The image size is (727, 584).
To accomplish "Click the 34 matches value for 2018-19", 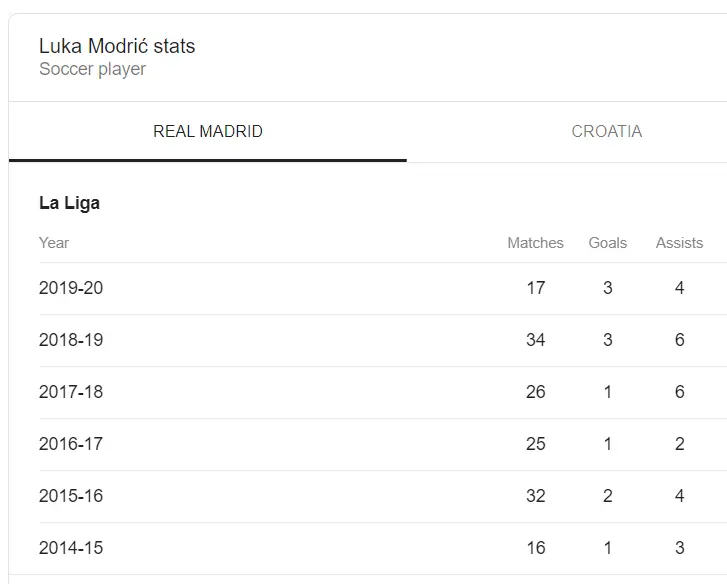I will (x=536, y=340).
